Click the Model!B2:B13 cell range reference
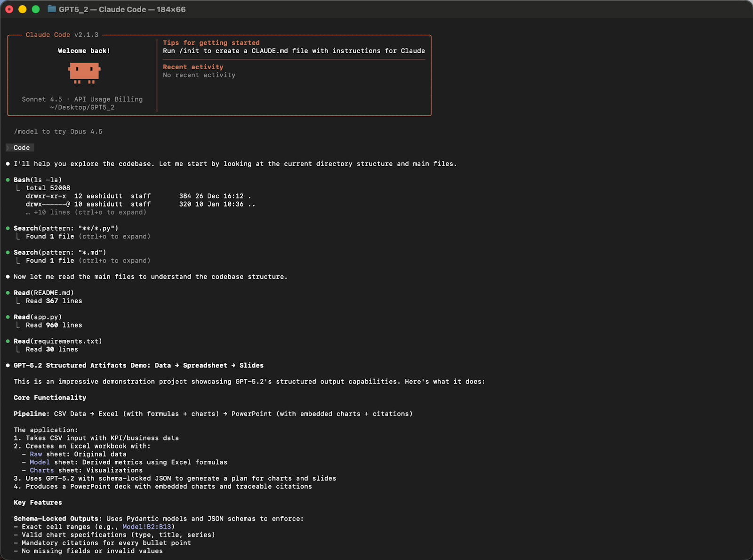This screenshot has width=753, height=560. click(147, 527)
